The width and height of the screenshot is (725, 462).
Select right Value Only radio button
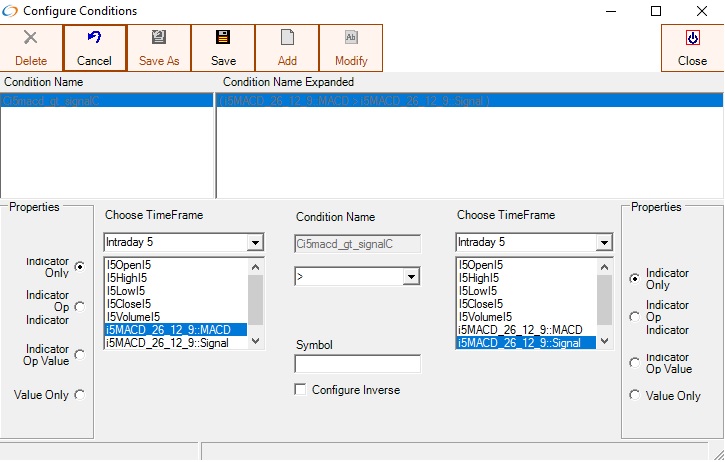[x=634, y=396]
